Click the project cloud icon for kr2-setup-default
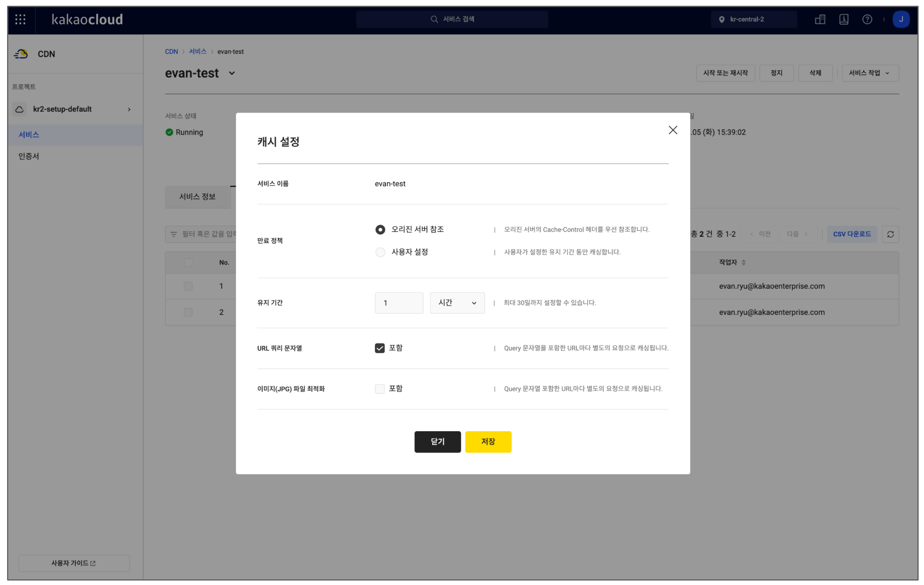 pyautogui.click(x=20, y=109)
